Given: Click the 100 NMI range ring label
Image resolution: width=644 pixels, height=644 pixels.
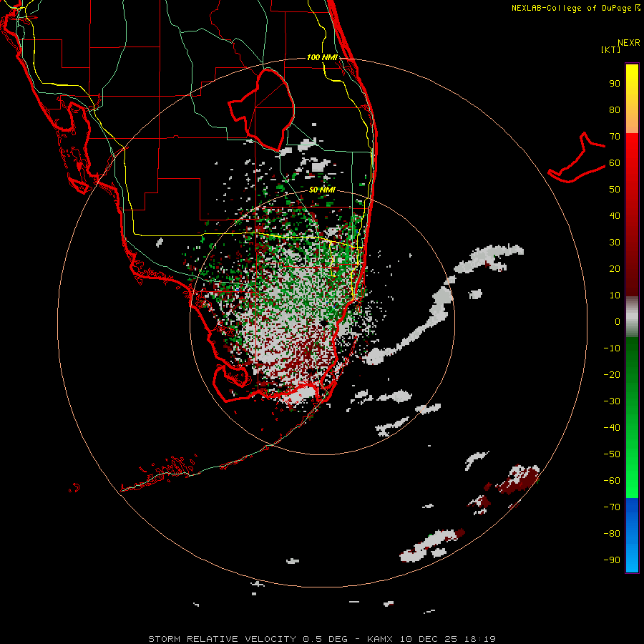Looking at the screenshot, I should click(322, 57).
